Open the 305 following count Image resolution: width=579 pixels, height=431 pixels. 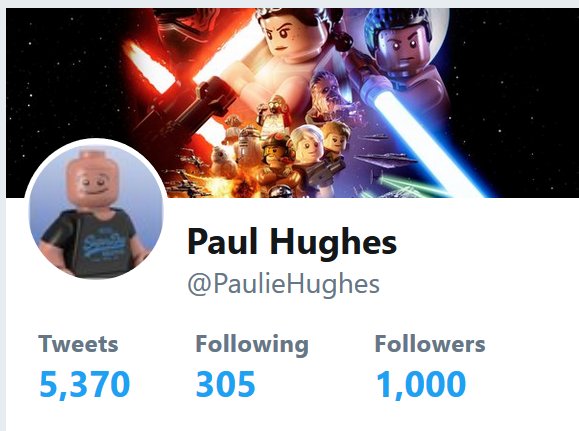click(226, 384)
